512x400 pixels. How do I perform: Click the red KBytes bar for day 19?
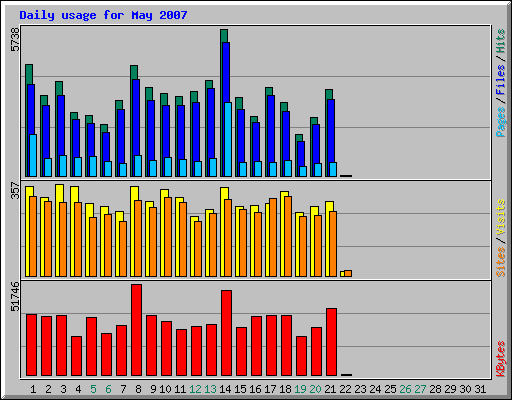[301, 356]
